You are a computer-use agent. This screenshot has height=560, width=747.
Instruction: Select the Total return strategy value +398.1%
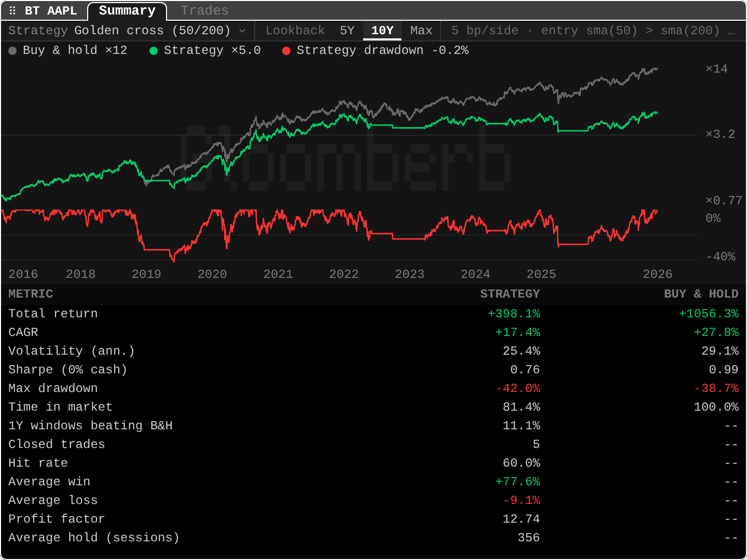click(x=514, y=314)
